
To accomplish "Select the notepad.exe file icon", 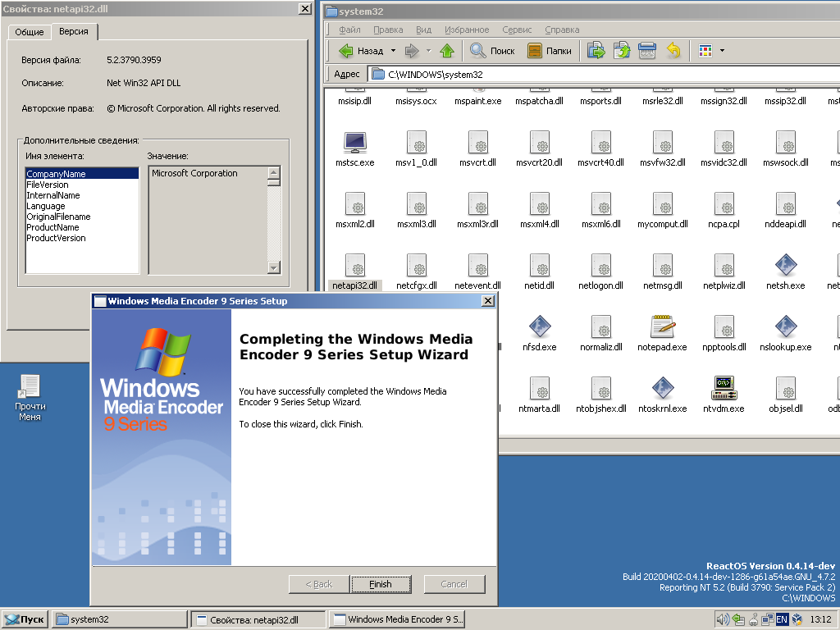I will tap(662, 326).
